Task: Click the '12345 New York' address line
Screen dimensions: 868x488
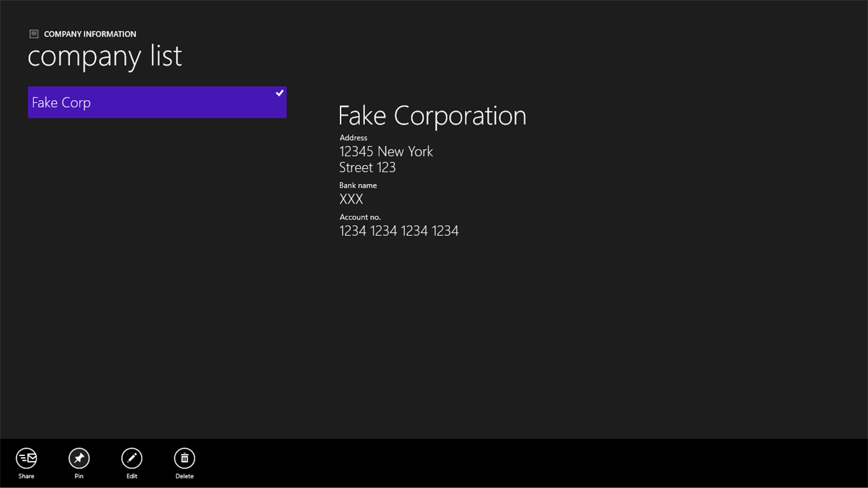Action: 386,151
